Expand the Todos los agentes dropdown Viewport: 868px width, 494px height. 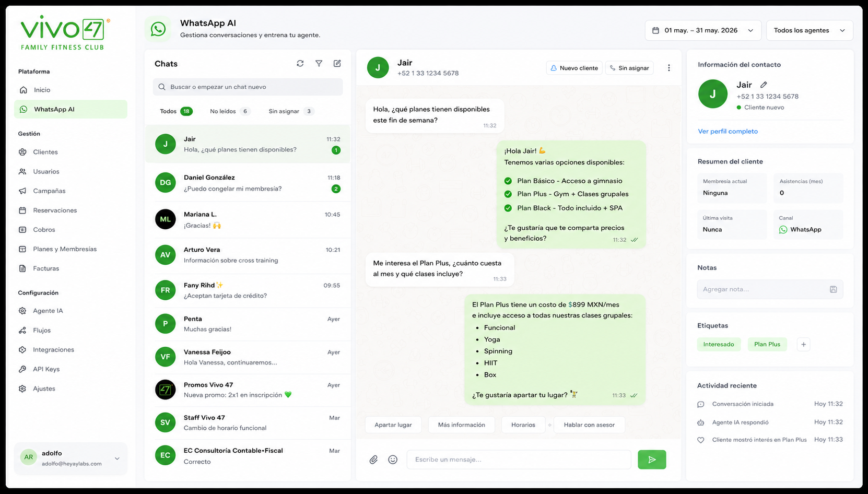(x=810, y=30)
